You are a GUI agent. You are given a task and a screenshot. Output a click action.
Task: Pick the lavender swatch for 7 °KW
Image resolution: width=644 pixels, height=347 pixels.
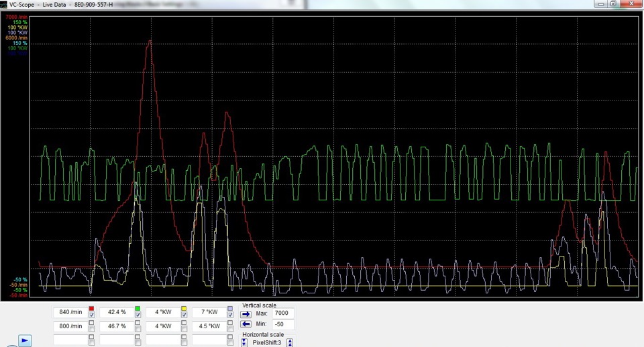click(230, 308)
